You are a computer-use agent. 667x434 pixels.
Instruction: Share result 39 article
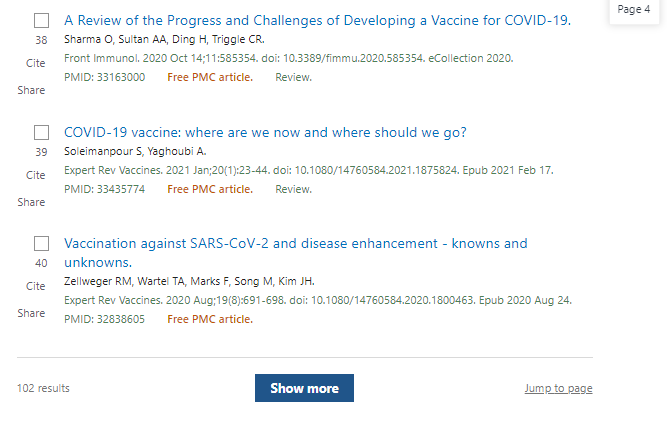pyautogui.click(x=31, y=202)
